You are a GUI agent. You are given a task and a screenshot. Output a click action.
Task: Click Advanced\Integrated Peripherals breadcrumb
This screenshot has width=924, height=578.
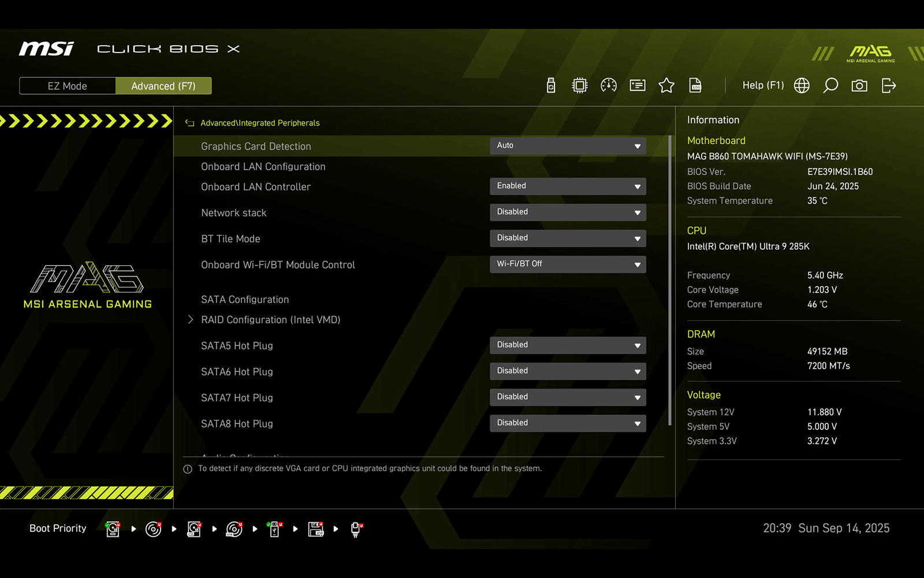(260, 123)
